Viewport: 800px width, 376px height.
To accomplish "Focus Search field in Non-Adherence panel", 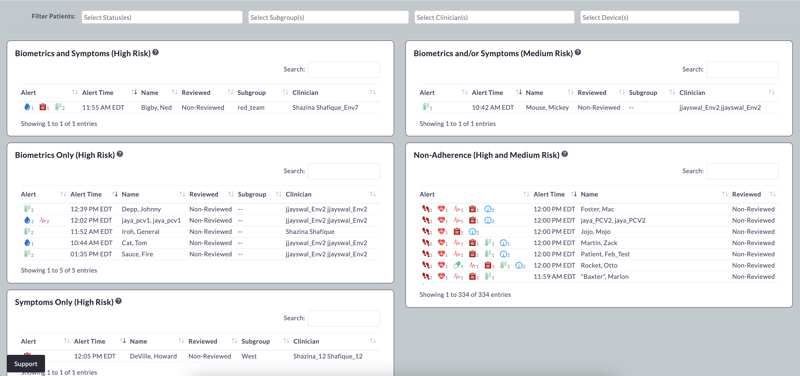I will pyautogui.click(x=742, y=171).
